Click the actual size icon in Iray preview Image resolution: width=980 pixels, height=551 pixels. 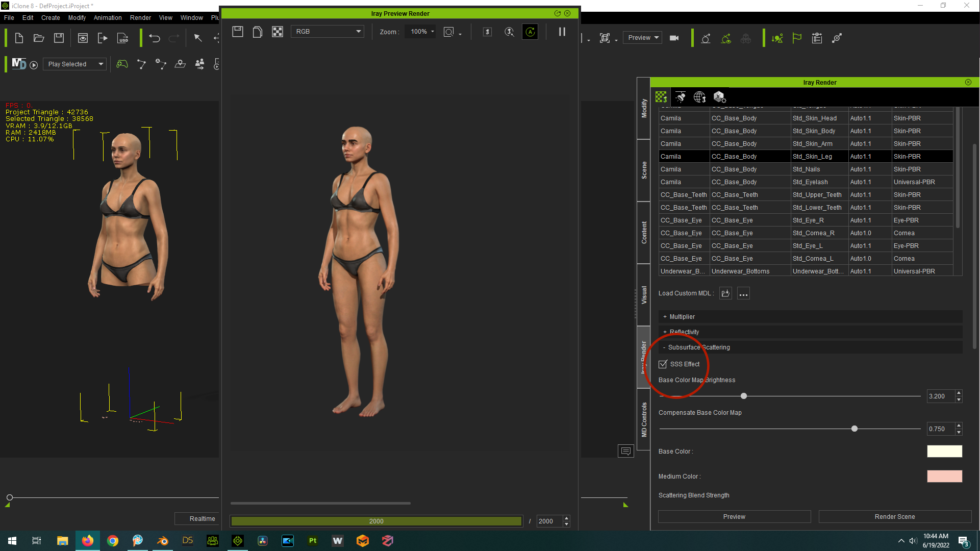(487, 32)
